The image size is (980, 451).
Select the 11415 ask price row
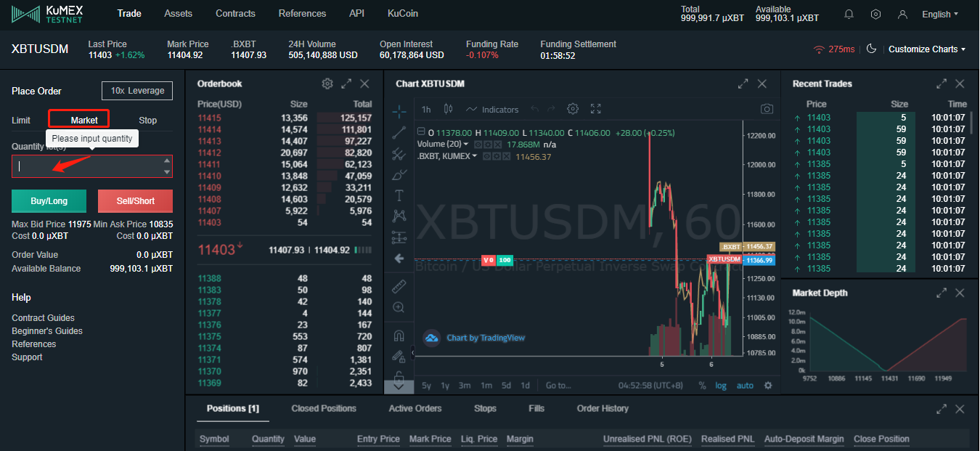tap(285, 118)
